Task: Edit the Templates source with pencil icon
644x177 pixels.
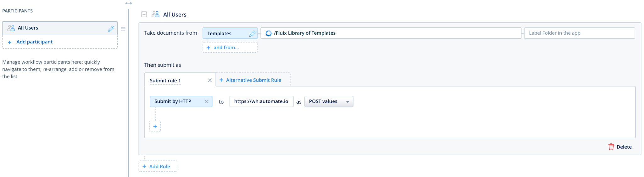Action: click(252, 33)
